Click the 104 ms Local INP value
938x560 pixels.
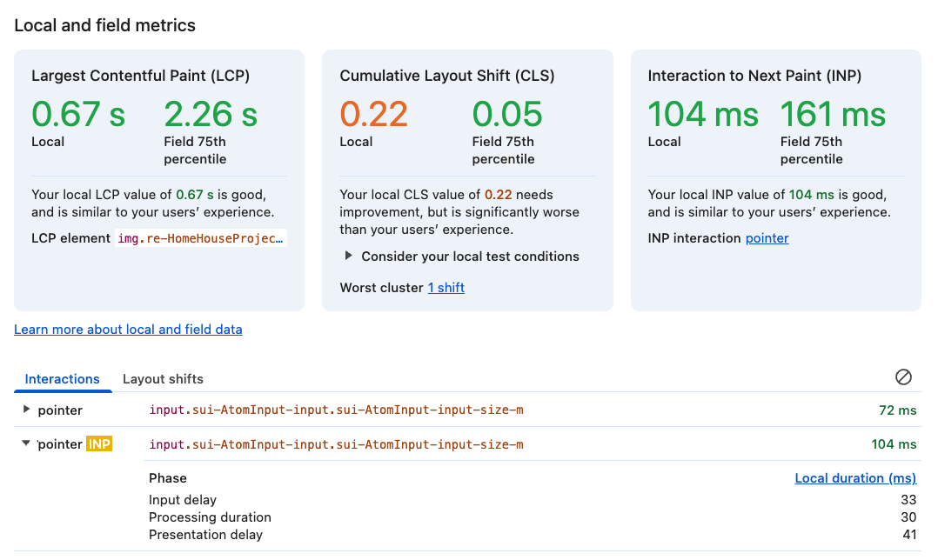tap(702, 114)
